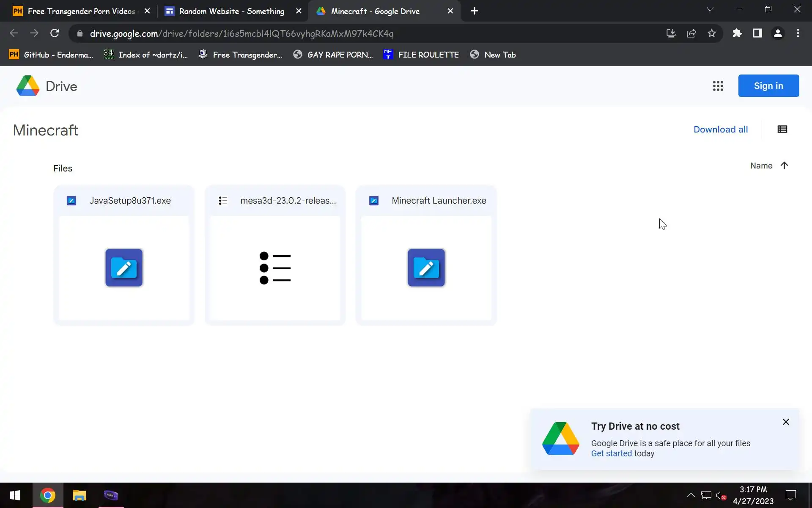Image resolution: width=812 pixels, height=508 pixels.
Task: Open the Name sort options
Action: tap(761, 166)
